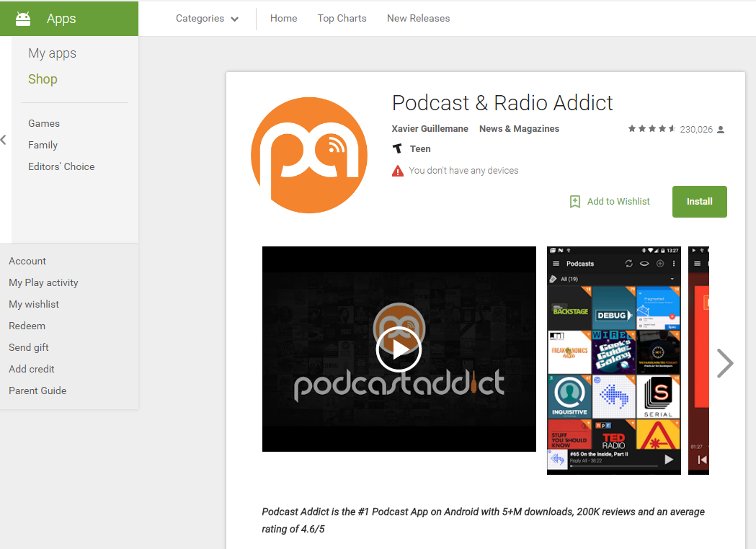Open the Apps section header label
This screenshot has width=756, height=549.
point(61,19)
